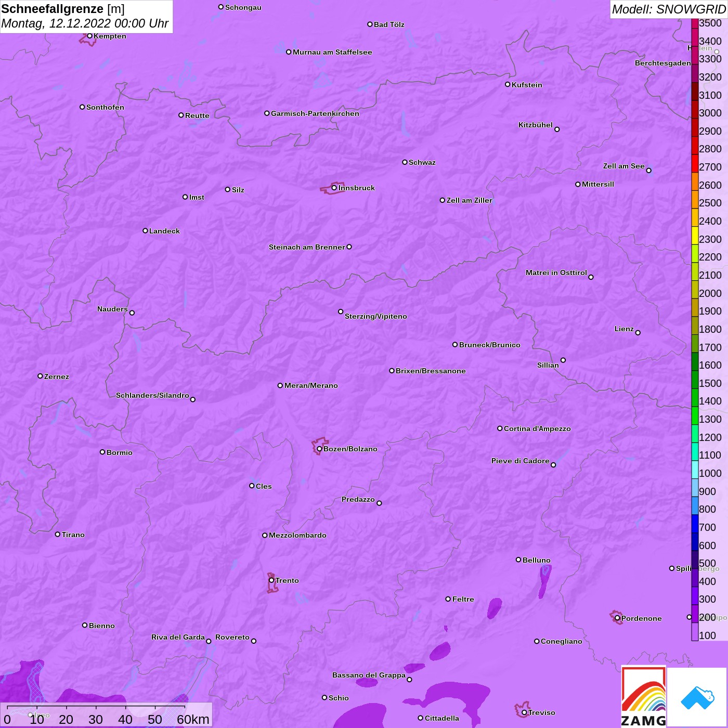Click the 100 m legend color swatch
Screen dimensions: 728x728
click(x=695, y=632)
